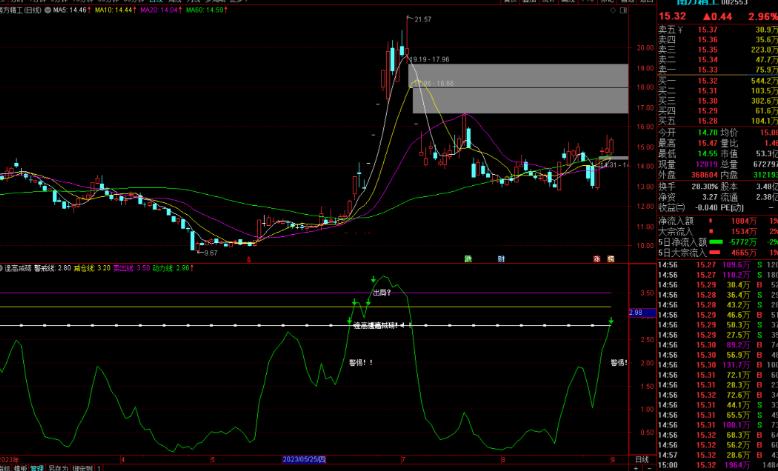Select the MA20 14.04 indicator label
This screenshot has height=471, width=778.
click(x=161, y=10)
